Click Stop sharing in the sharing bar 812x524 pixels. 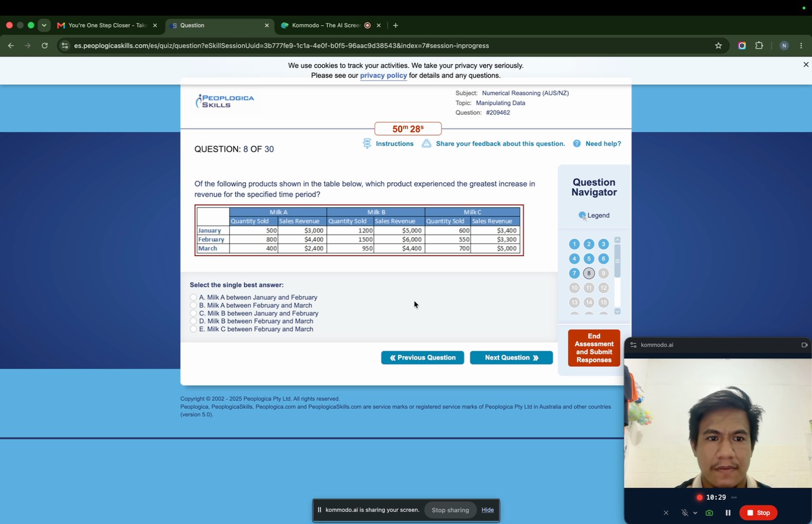450,510
